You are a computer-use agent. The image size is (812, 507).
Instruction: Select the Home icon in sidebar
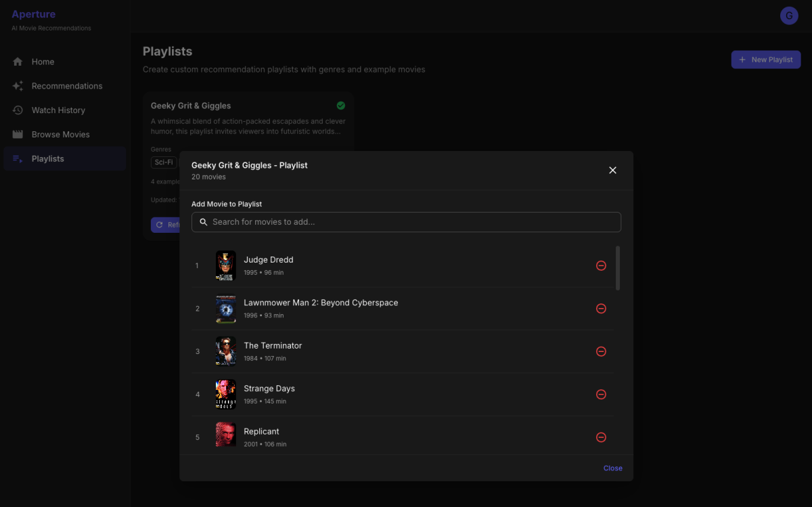coord(18,61)
